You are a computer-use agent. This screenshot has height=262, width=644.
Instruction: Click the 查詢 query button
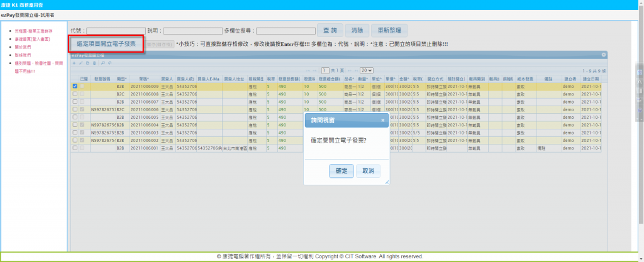click(x=330, y=30)
